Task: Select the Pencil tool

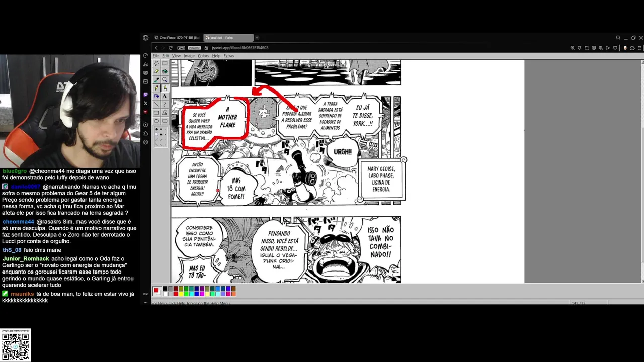Action: [x=156, y=88]
